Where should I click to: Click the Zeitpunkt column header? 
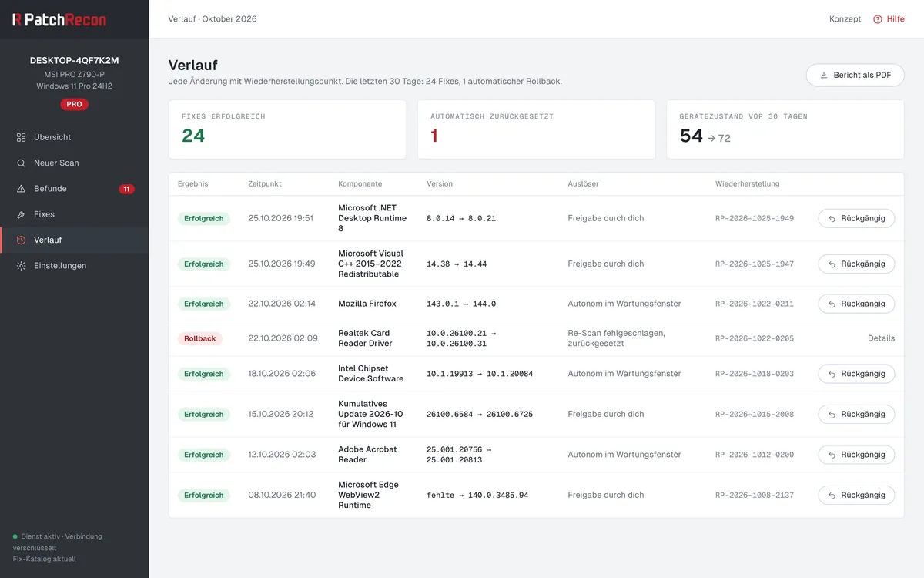[x=265, y=184]
